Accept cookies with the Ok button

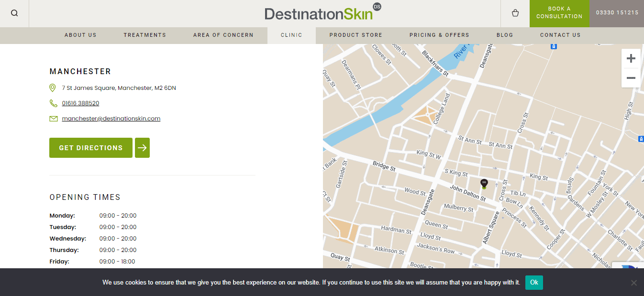tap(534, 283)
